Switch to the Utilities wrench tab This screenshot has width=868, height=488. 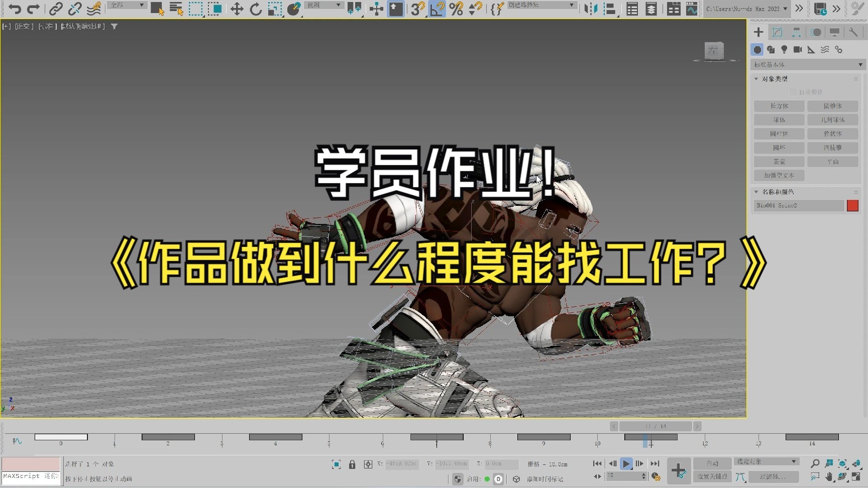pos(853,32)
